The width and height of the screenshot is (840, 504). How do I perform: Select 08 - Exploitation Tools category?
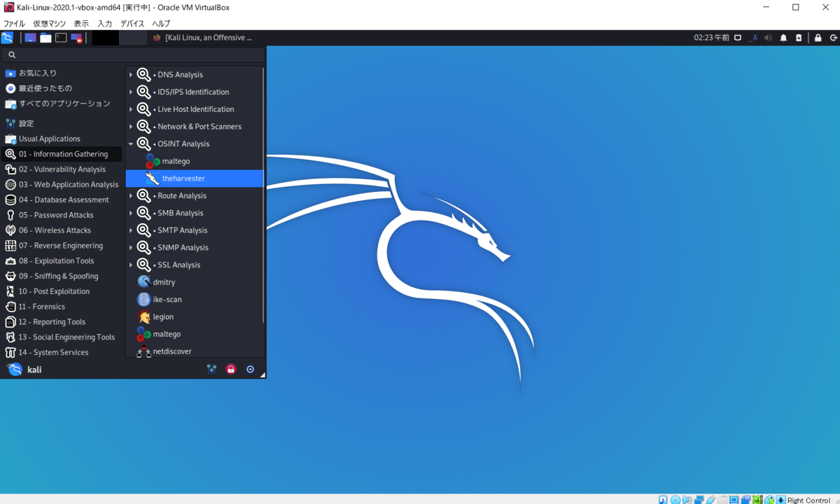pos(62,260)
